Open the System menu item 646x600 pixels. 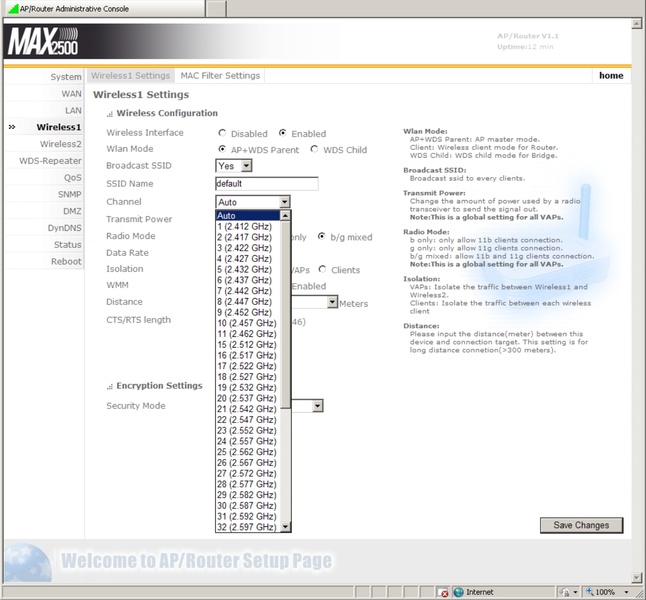[66, 77]
